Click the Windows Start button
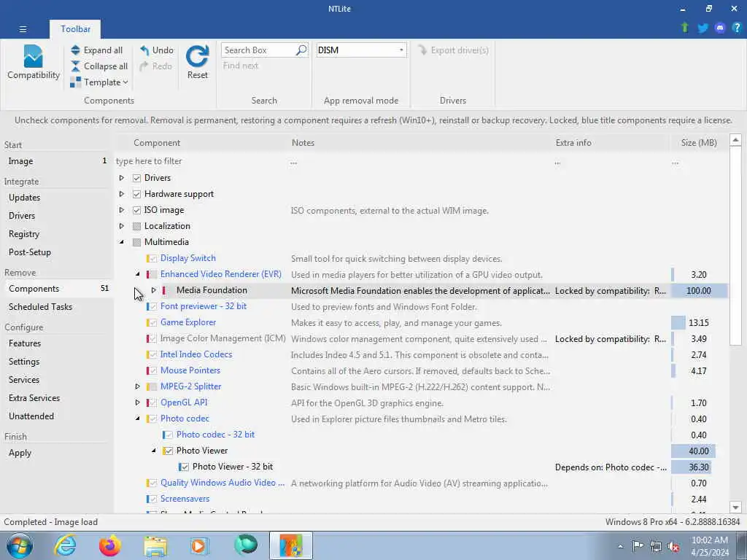Viewport: 747px width, 560px height. click(20, 545)
